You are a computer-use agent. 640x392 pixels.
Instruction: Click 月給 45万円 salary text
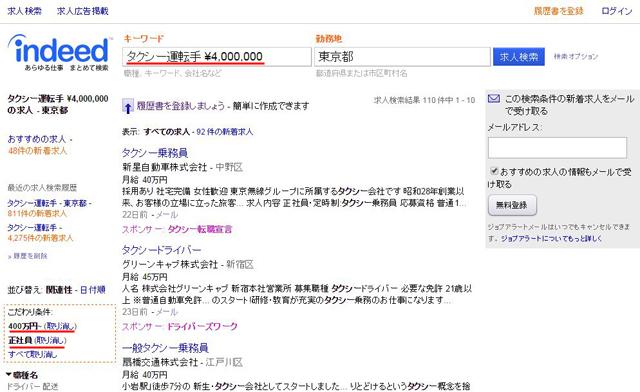tap(144, 277)
